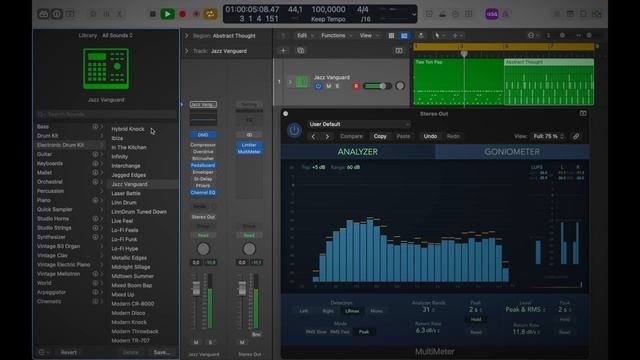The height and width of the screenshot is (360, 640).
Task: Click the Play button in the transport
Action: pos(167,14)
